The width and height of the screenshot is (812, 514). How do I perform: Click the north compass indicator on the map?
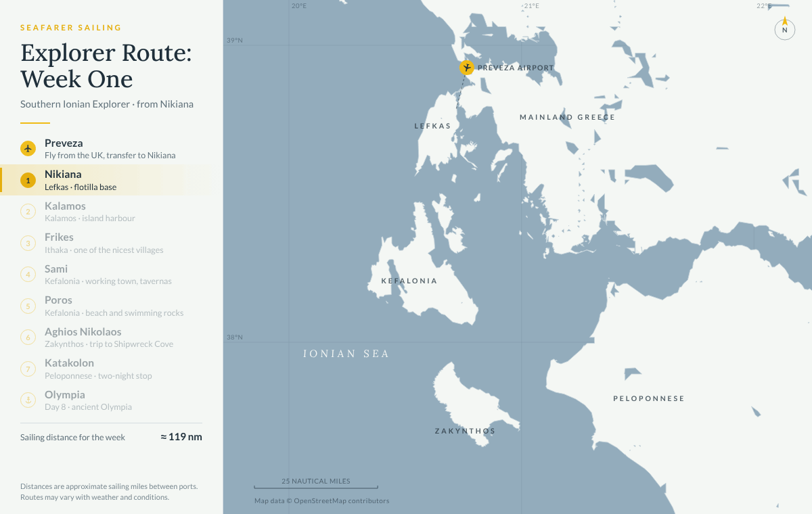click(x=784, y=29)
